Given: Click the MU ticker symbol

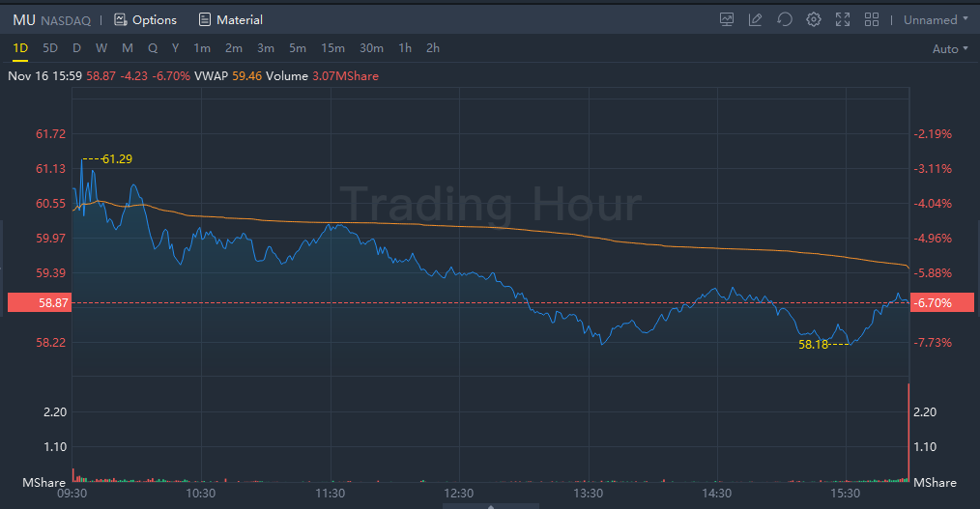Looking at the screenshot, I should 24,19.
